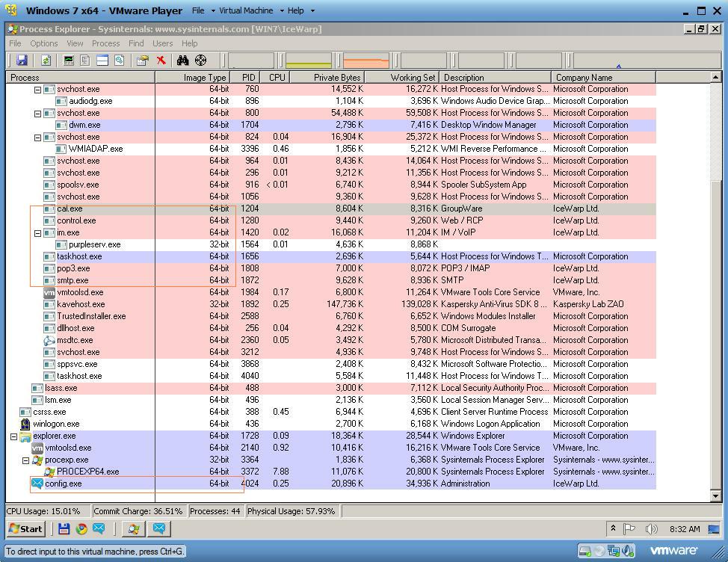
Task: Click the binoculars Find Handle icon
Action: click(183, 61)
